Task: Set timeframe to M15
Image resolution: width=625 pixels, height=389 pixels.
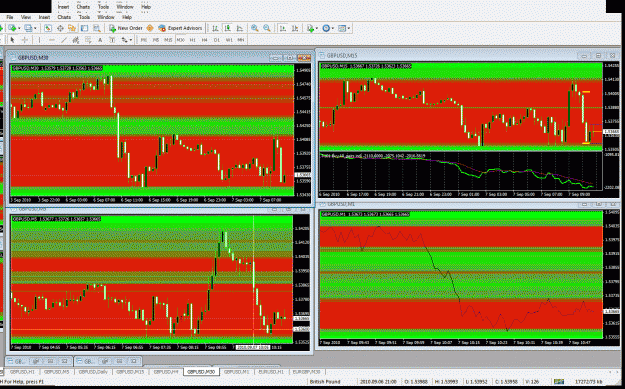Action: coord(168,40)
